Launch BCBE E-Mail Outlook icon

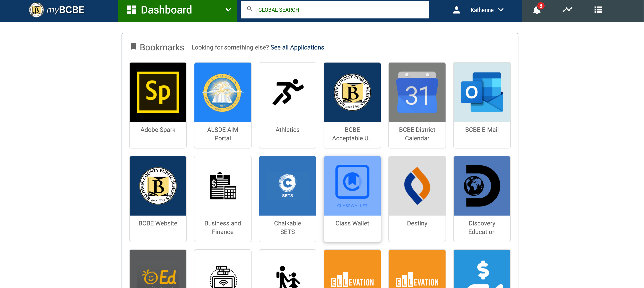point(482,92)
